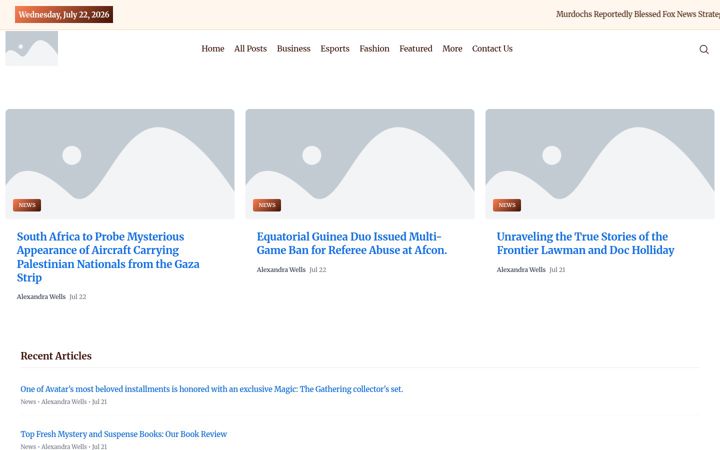Open the South Africa aircraft article thumbnail

[120, 164]
